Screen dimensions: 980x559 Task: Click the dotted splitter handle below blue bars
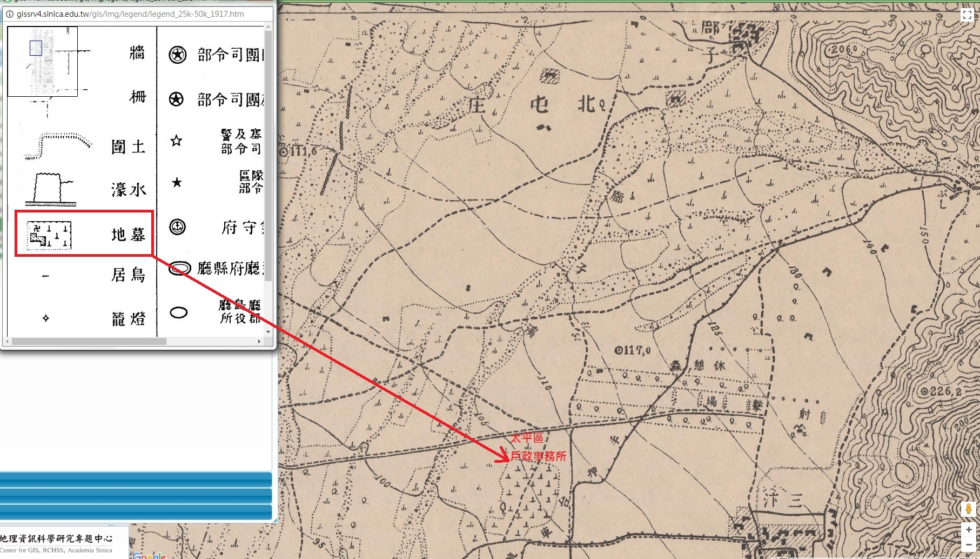[x=111, y=524]
